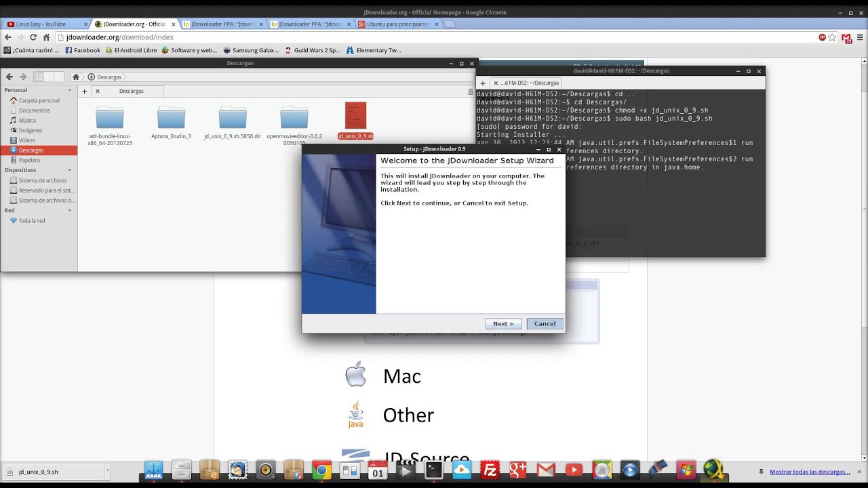Image resolution: width=868 pixels, height=488 pixels.
Task: Click Chrome home button
Action: tap(46, 37)
